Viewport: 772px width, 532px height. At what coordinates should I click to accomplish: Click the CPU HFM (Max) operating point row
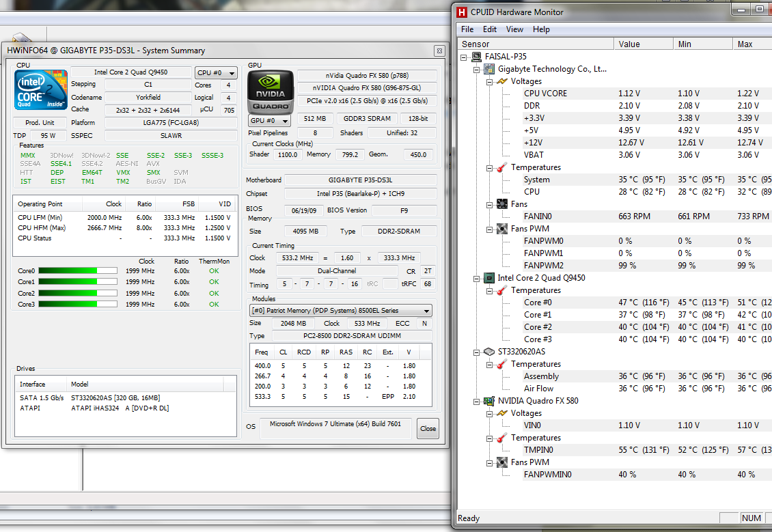point(124,228)
